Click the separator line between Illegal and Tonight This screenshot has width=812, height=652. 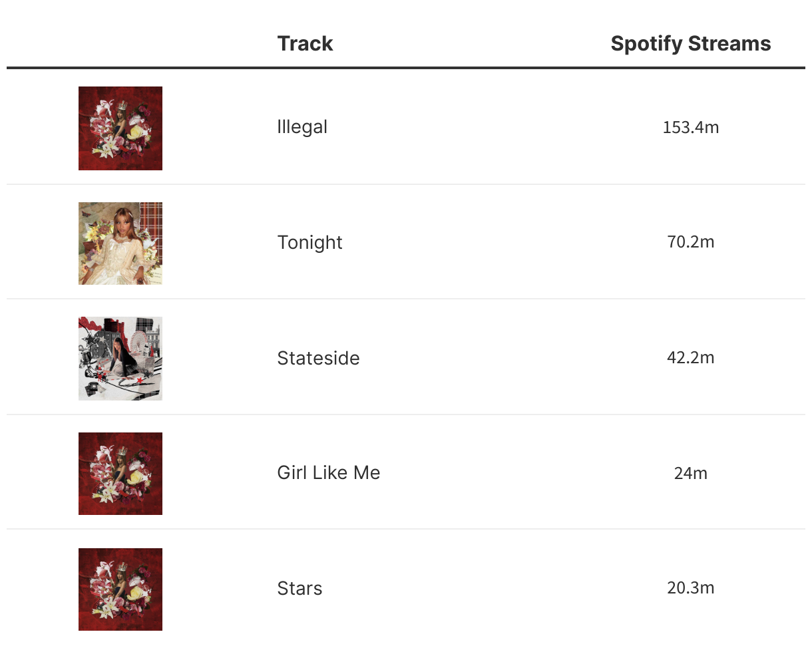coord(406,184)
